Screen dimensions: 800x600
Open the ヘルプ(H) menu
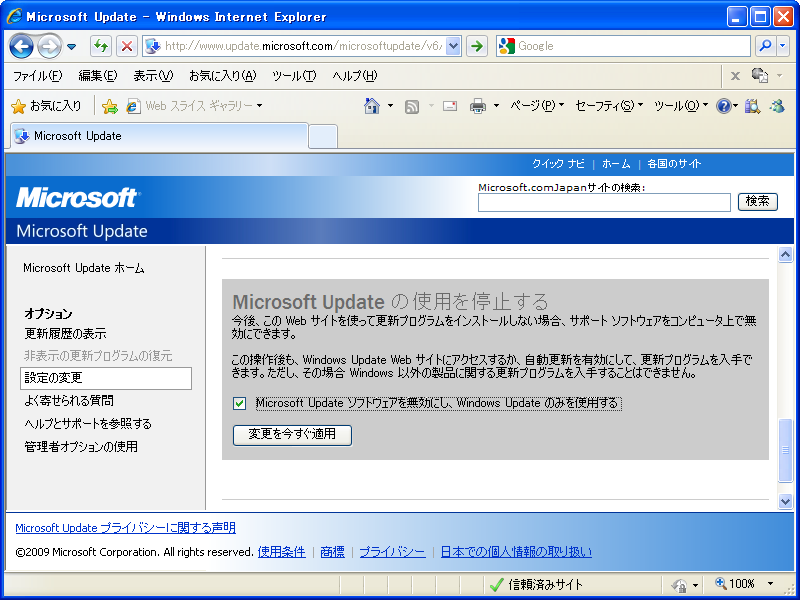coord(355,76)
